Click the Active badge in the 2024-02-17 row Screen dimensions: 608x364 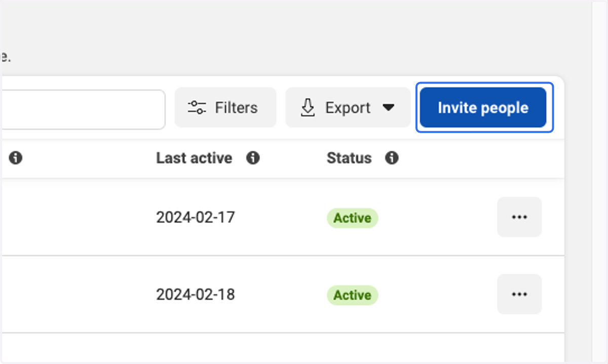point(352,218)
